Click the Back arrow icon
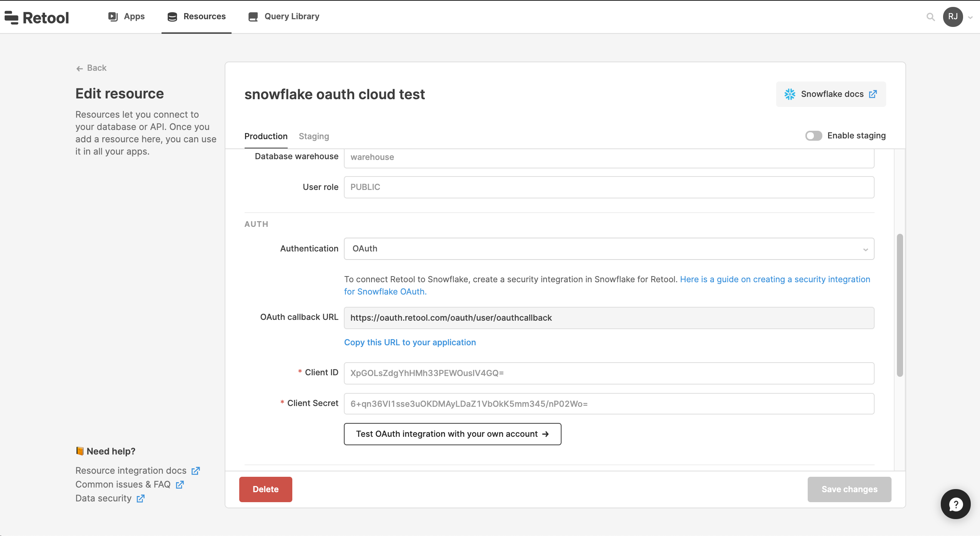 click(80, 68)
